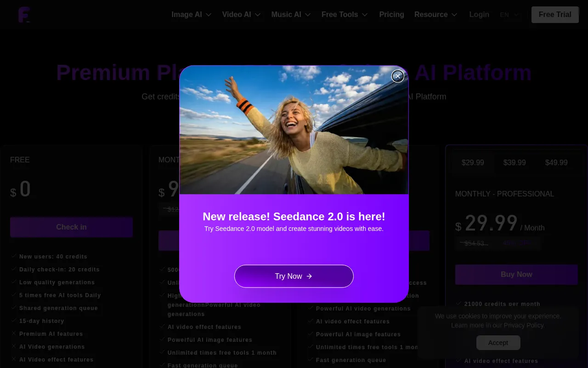Accept the cookies notice

(x=498, y=343)
